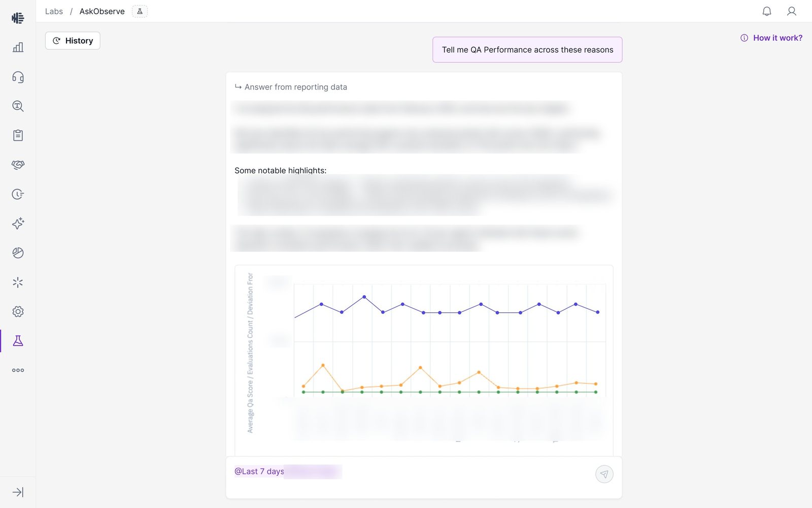This screenshot has width=812, height=508.
Task: Go to Labs in the breadcrumb
Action: coord(54,11)
